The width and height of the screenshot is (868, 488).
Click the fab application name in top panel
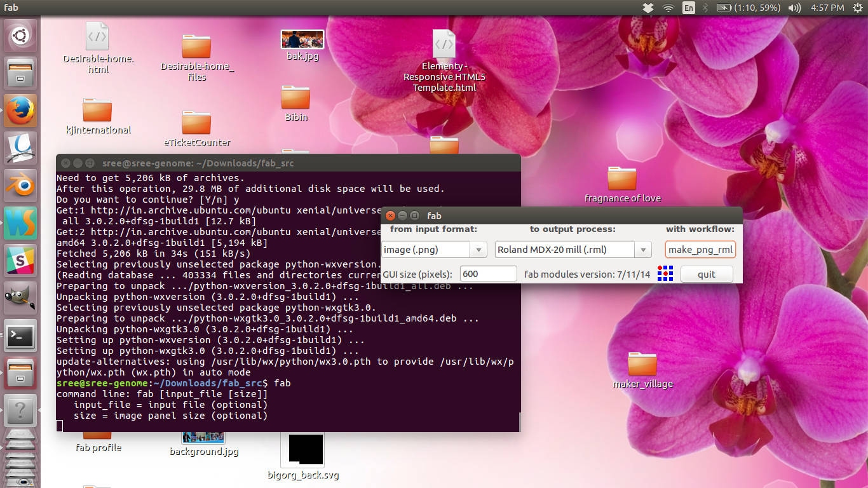coord(11,8)
